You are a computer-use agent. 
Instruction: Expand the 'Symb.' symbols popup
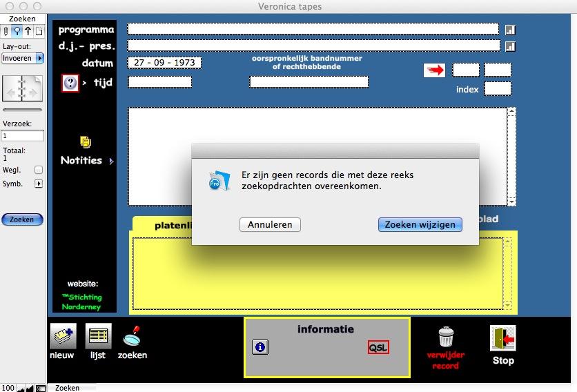(39, 184)
